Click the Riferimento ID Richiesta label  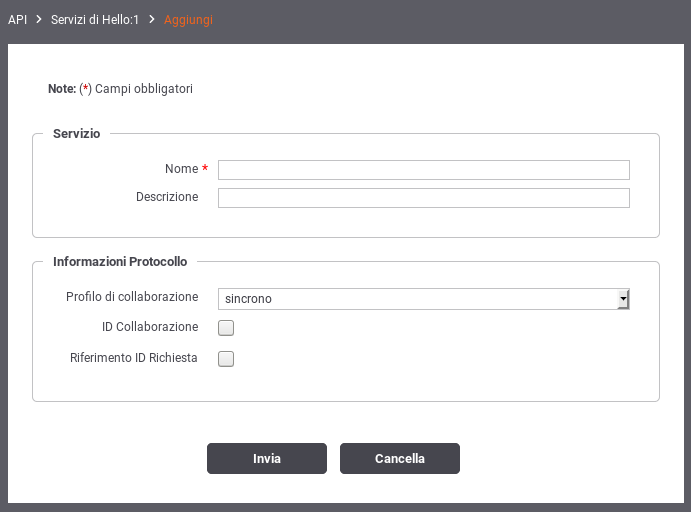click(x=134, y=358)
